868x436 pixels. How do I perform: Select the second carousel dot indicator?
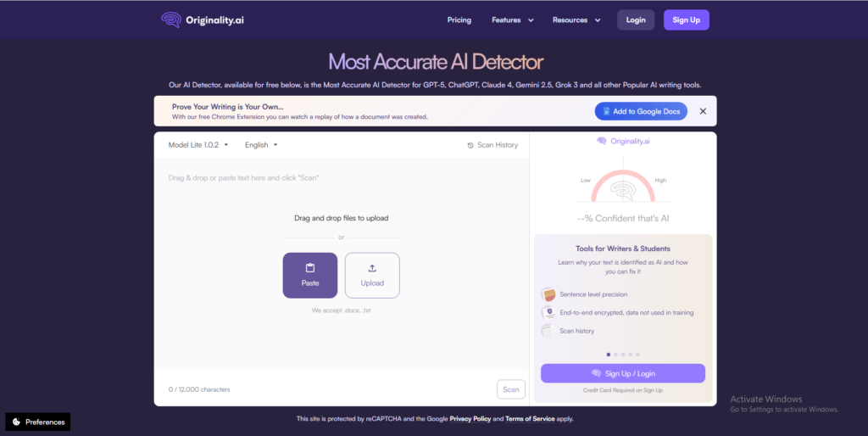[615, 354]
